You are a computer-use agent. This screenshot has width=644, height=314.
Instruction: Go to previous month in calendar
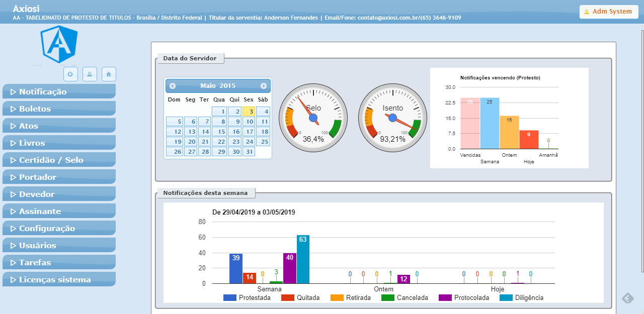(x=173, y=86)
